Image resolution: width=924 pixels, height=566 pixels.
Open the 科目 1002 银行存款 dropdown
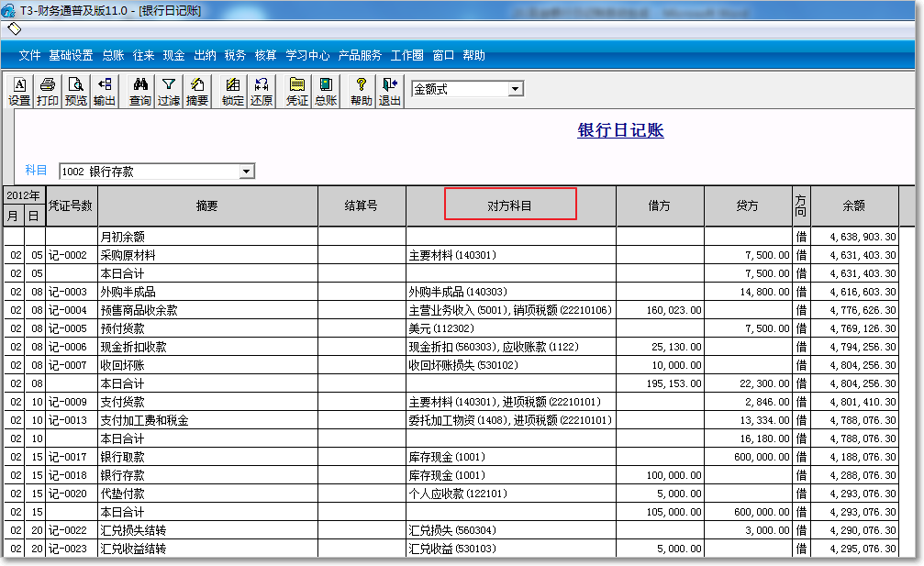(x=246, y=172)
